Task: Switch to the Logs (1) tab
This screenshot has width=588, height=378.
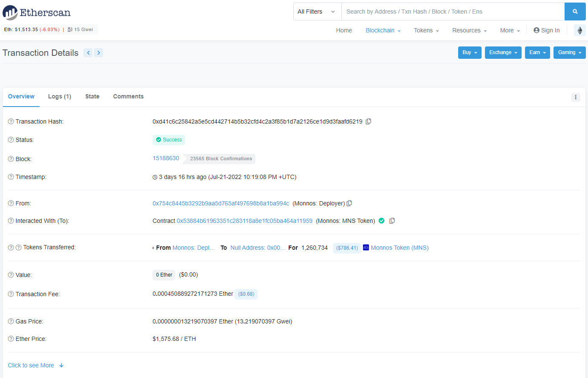Action: click(60, 96)
